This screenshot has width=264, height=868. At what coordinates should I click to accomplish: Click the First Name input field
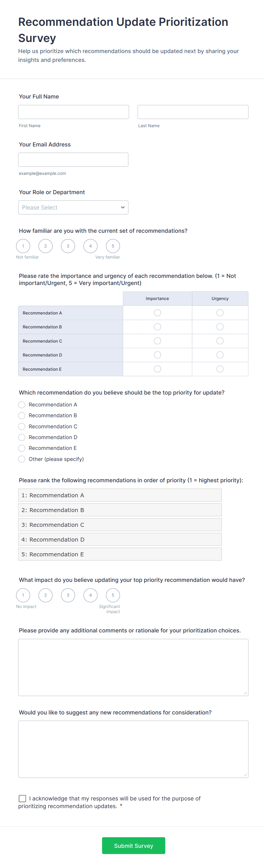tap(74, 112)
